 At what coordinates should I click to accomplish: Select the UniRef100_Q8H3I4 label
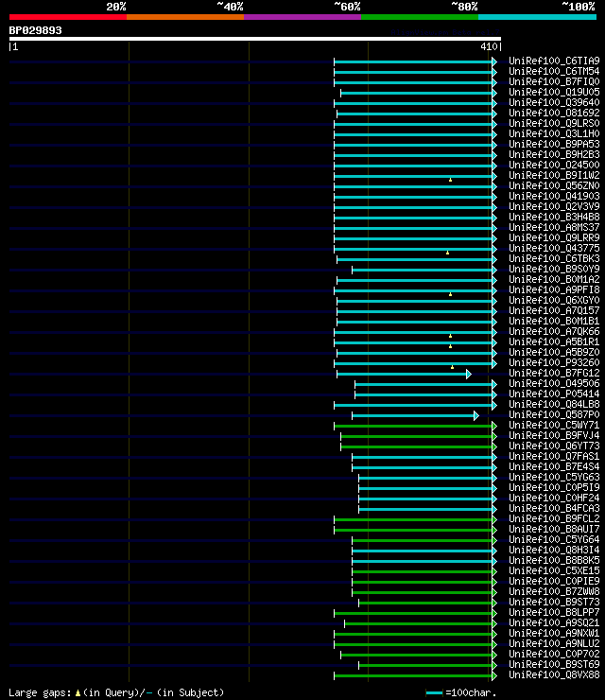pos(554,551)
